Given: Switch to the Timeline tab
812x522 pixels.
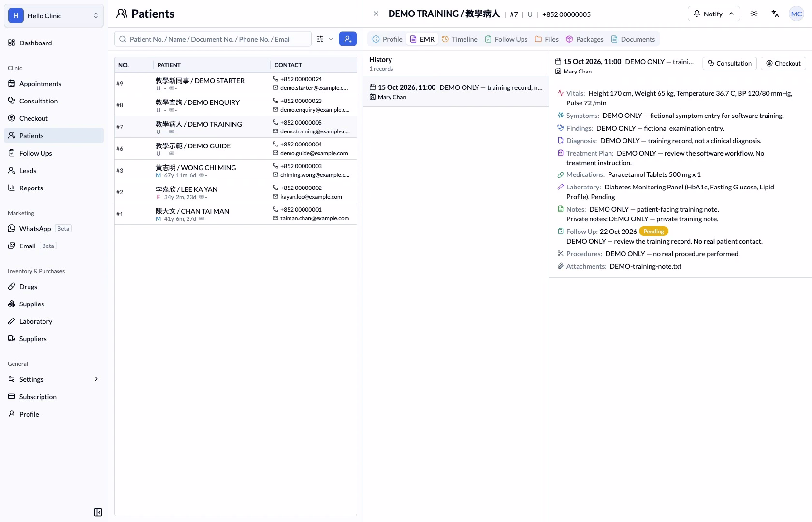Looking at the screenshot, I should (x=460, y=39).
